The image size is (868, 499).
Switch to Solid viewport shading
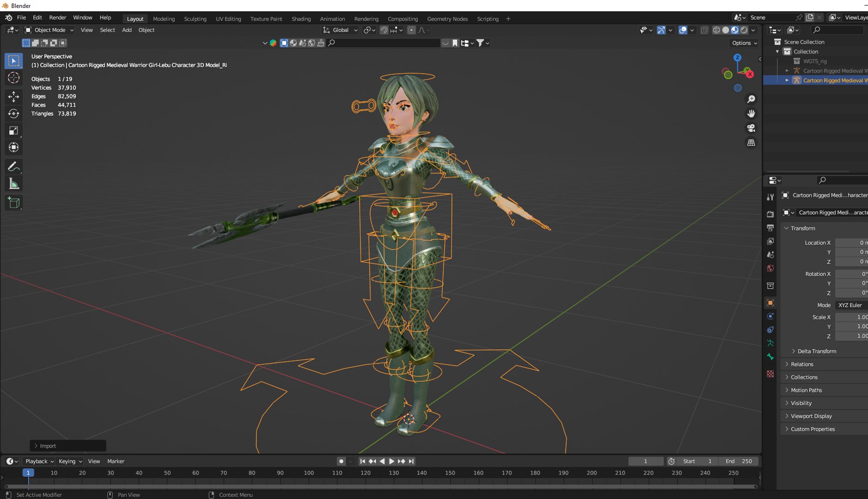[x=726, y=30]
